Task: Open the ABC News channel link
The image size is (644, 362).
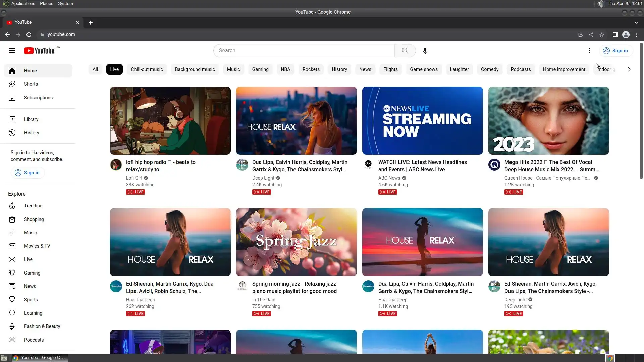Action: point(389,178)
